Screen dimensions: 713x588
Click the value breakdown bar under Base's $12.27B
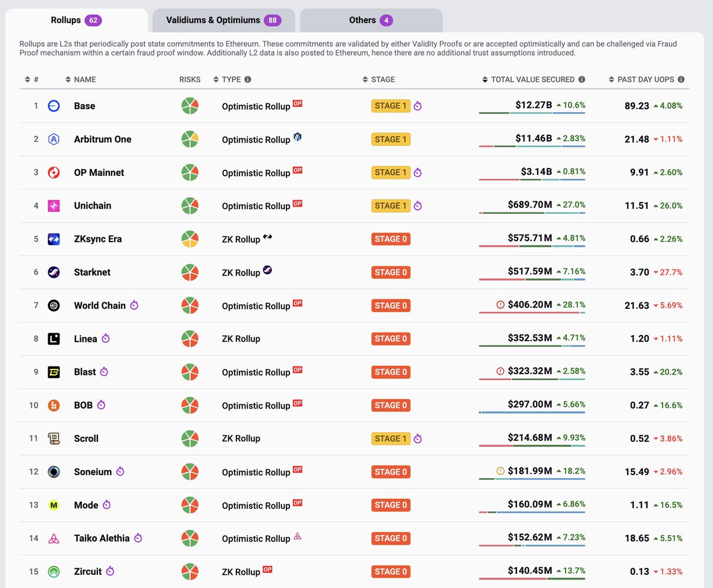click(x=532, y=112)
